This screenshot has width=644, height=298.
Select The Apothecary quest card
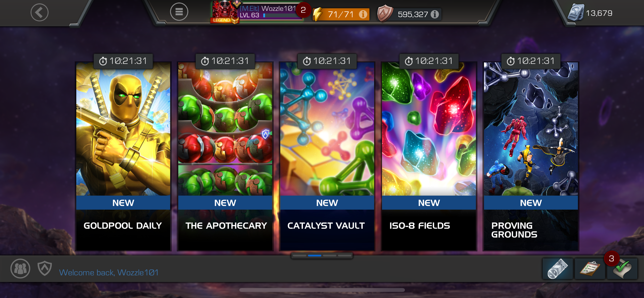point(225,156)
